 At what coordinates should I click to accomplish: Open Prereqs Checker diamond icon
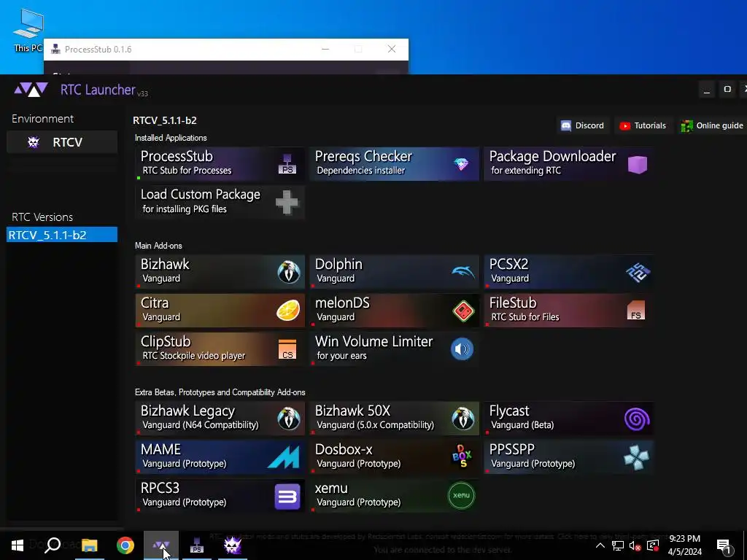coord(461,164)
